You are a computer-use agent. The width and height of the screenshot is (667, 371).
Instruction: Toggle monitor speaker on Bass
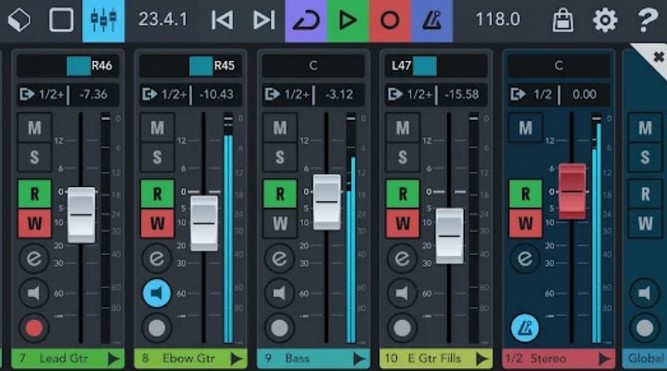[x=279, y=293]
